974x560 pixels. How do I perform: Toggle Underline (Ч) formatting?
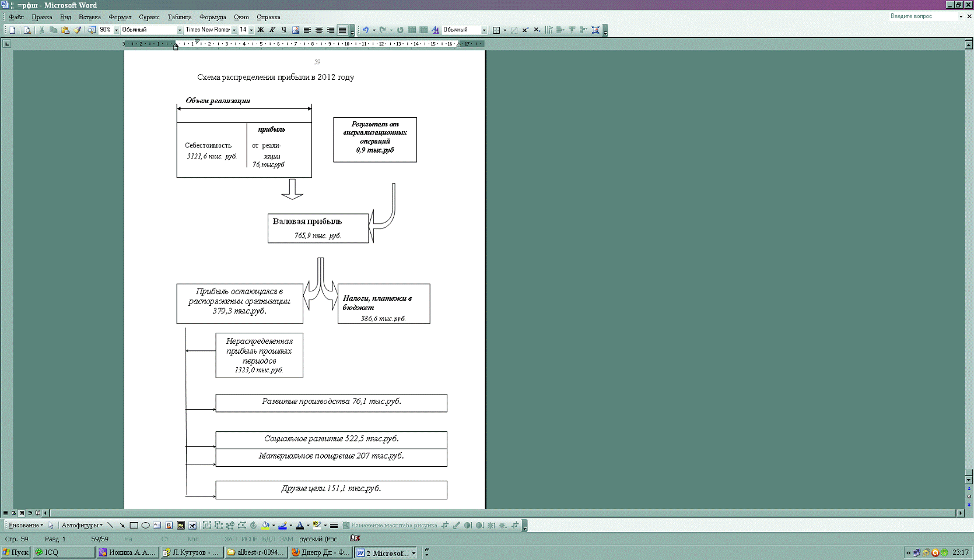[284, 30]
